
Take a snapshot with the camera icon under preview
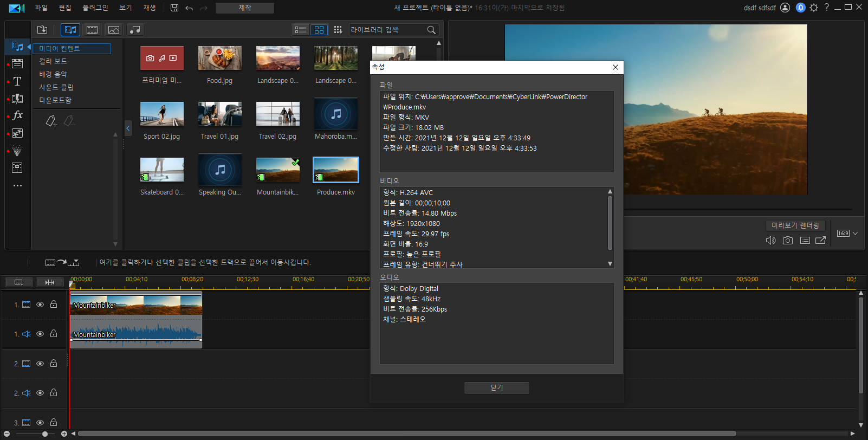pyautogui.click(x=788, y=240)
